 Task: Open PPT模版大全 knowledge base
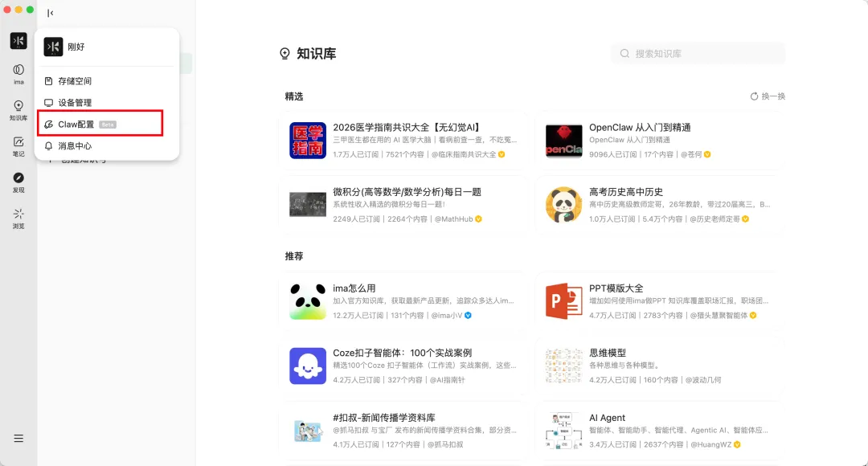659,301
